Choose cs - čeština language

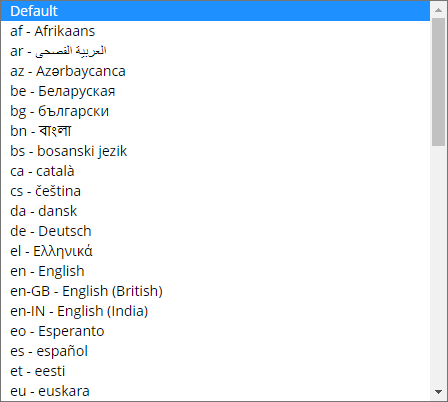pyautogui.click(x=215, y=191)
